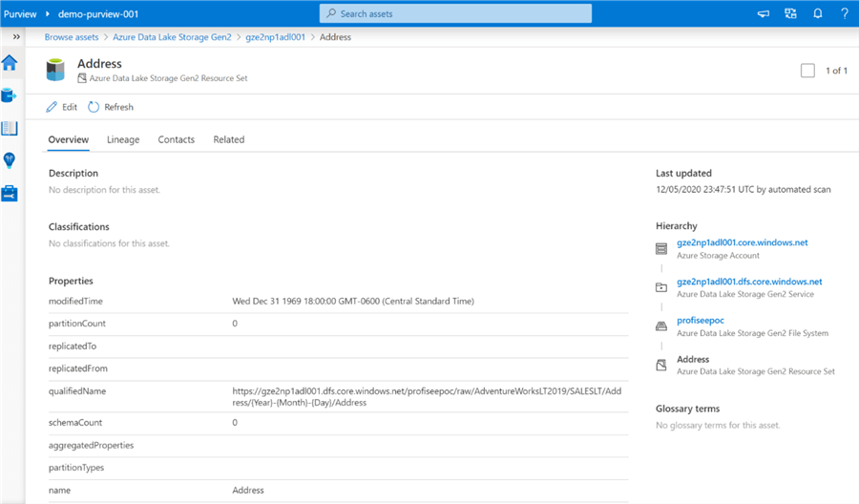Click the notifications bell icon
The width and height of the screenshot is (859, 504).
817,14
